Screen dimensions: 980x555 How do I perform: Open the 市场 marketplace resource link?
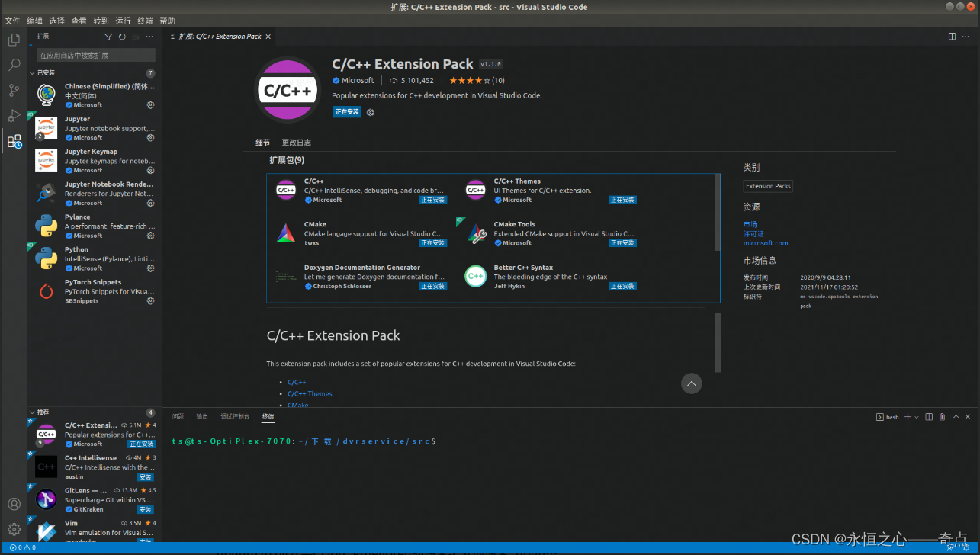tap(750, 224)
